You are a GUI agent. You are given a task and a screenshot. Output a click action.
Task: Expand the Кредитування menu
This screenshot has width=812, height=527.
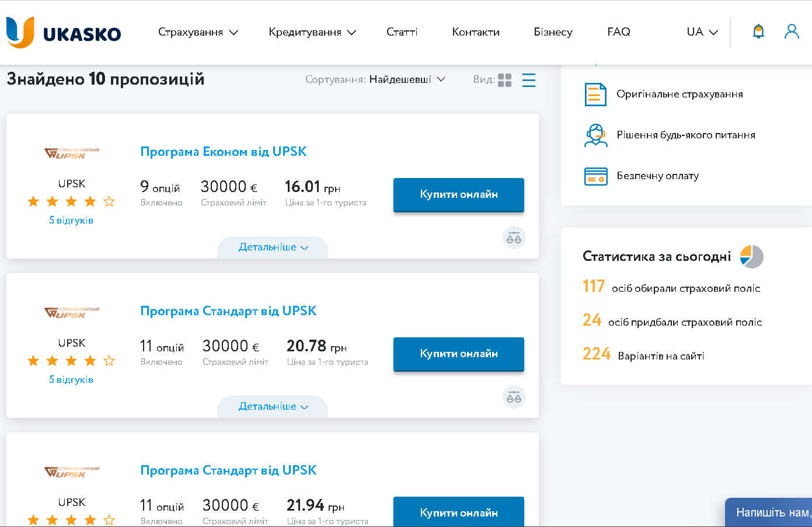312,32
